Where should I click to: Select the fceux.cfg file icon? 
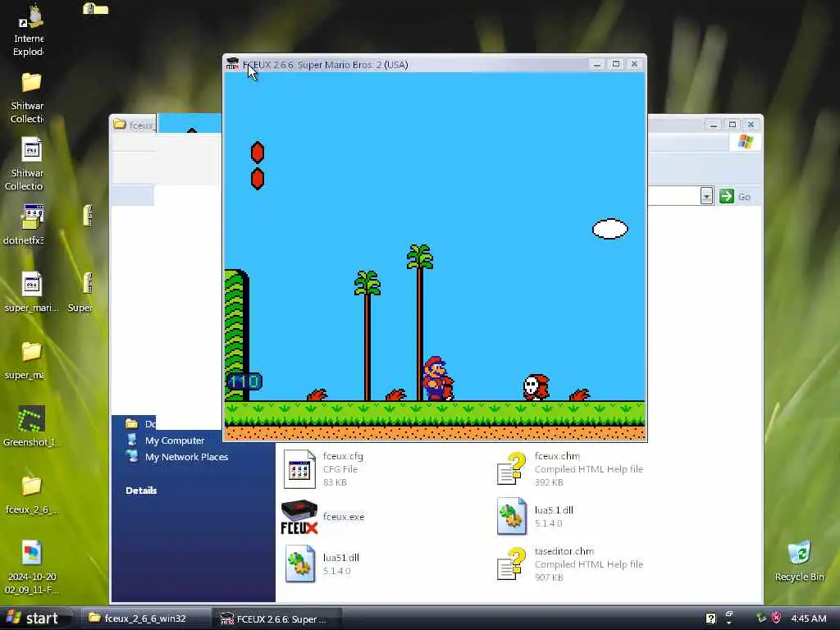(299, 469)
